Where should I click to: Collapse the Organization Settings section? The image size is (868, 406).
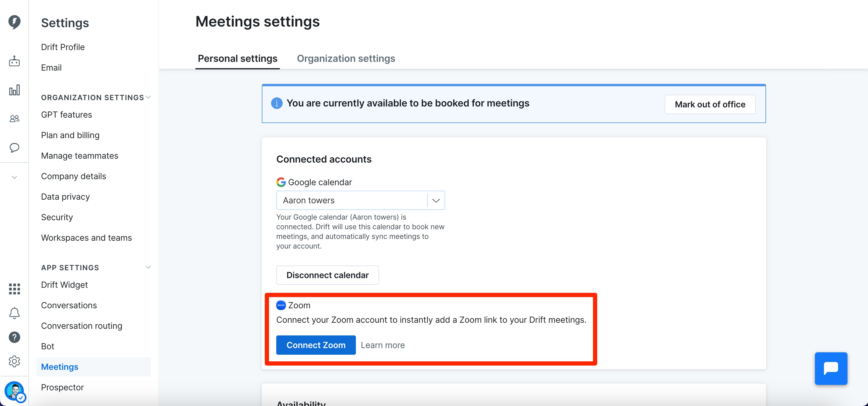[148, 97]
